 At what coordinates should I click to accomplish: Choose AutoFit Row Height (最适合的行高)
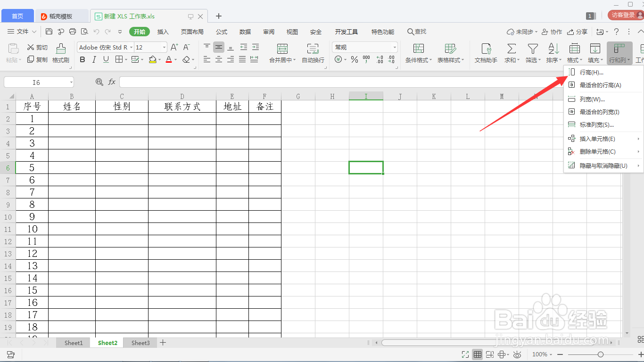click(603, 85)
